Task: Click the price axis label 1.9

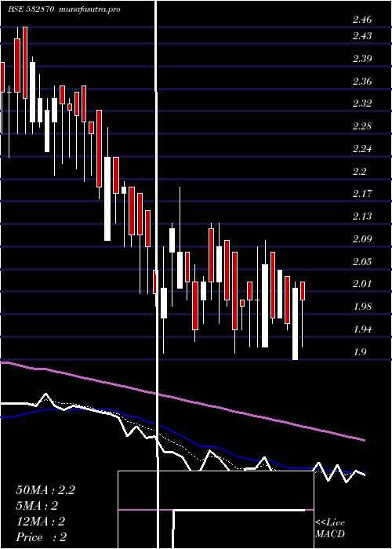Action: (x=359, y=352)
